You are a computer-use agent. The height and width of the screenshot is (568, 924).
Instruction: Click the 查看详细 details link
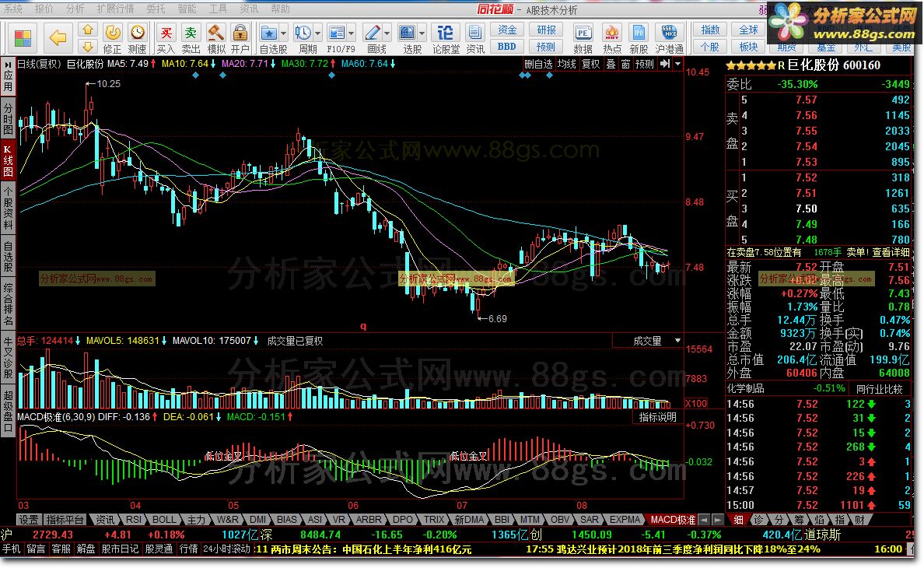coord(891,252)
